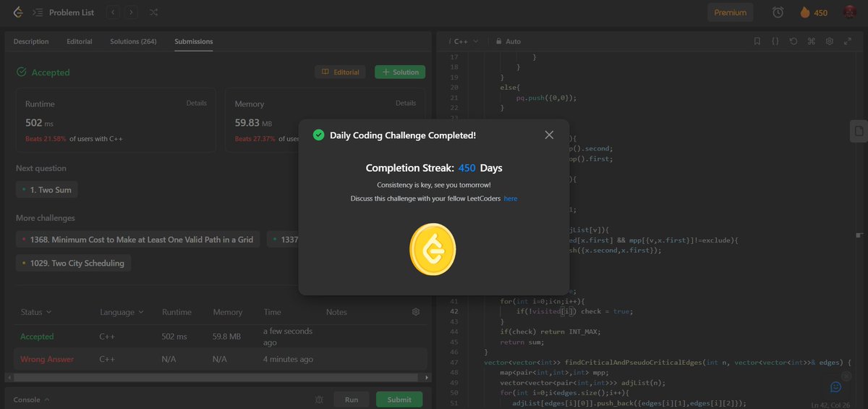This screenshot has width=868, height=409.
Task: Open the notes side tab icon
Action: 859,131
